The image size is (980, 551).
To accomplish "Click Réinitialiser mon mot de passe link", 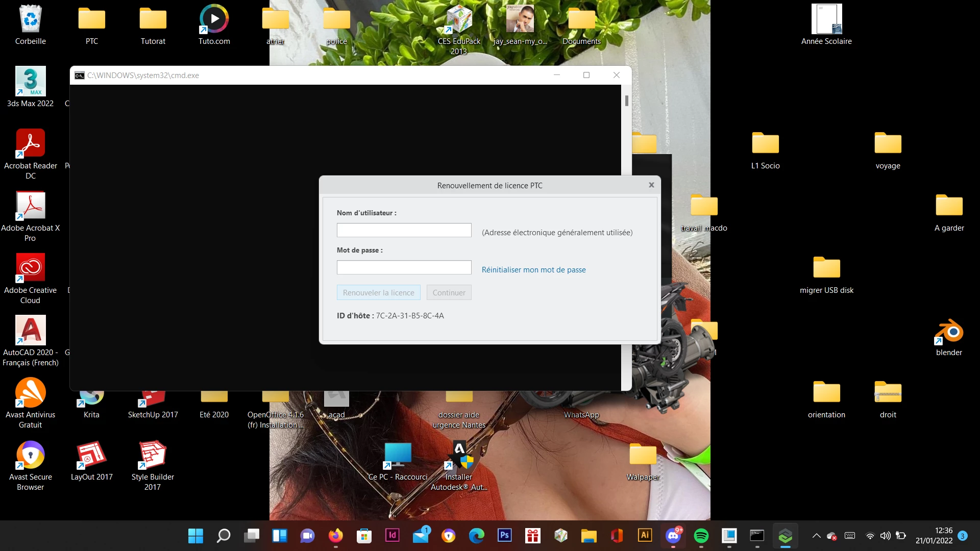I will [533, 270].
